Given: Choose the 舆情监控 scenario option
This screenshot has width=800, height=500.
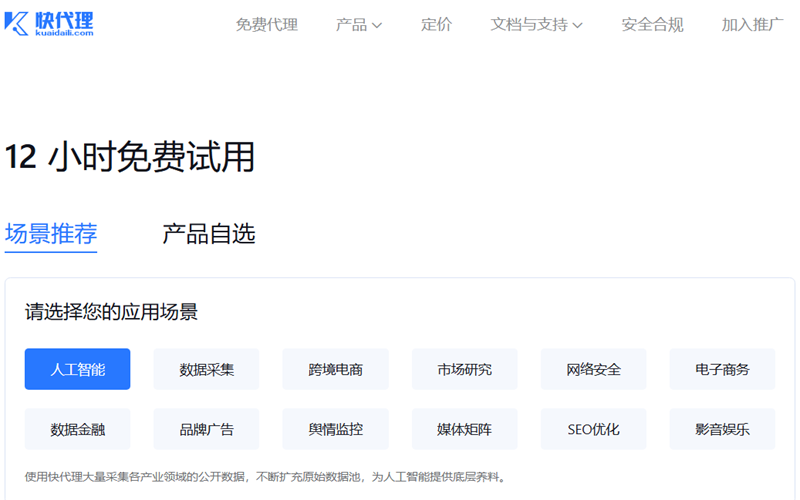Looking at the screenshot, I should click(335, 429).
